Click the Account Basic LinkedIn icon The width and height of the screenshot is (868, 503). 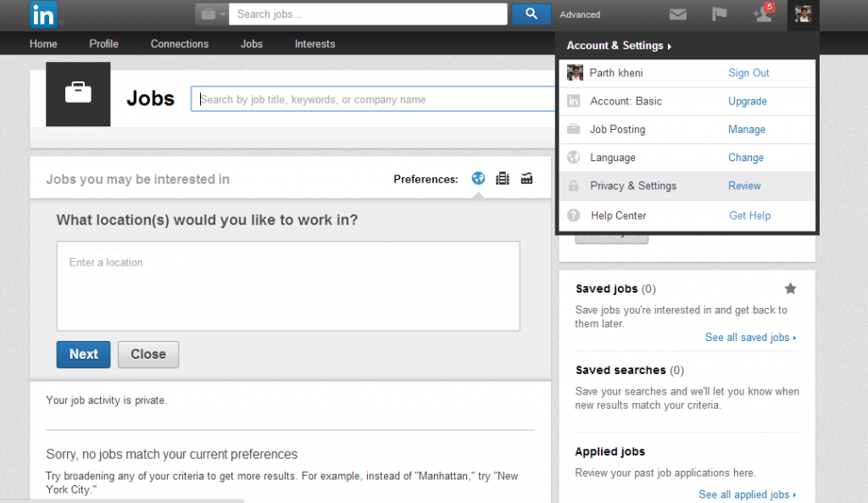pyautogui.click(x=574, y=101)
